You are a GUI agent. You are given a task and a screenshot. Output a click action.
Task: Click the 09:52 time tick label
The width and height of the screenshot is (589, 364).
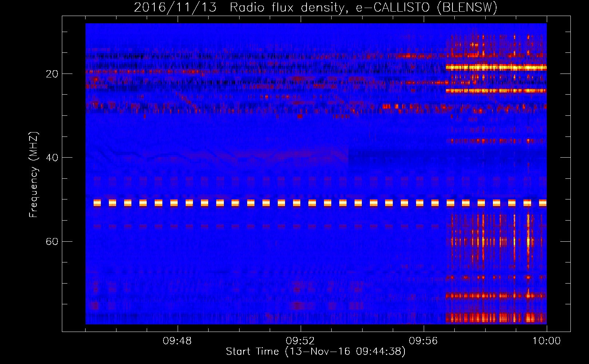tap(300, 341)
